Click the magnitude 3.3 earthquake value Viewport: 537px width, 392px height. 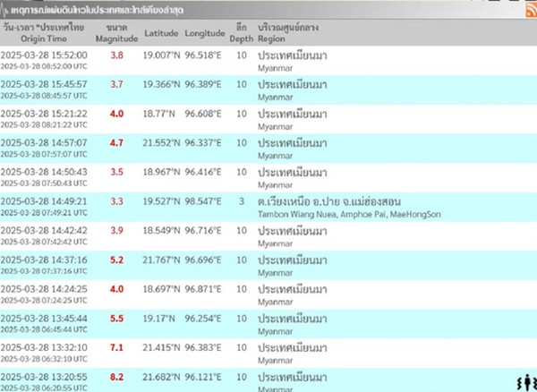coord(116,201)
